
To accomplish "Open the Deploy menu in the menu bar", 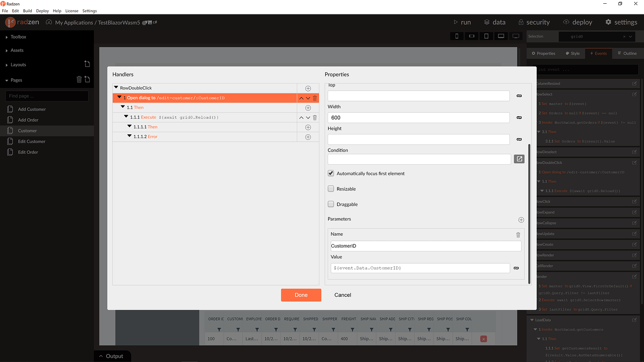I will pyautogui.click(x=42, y=11).
